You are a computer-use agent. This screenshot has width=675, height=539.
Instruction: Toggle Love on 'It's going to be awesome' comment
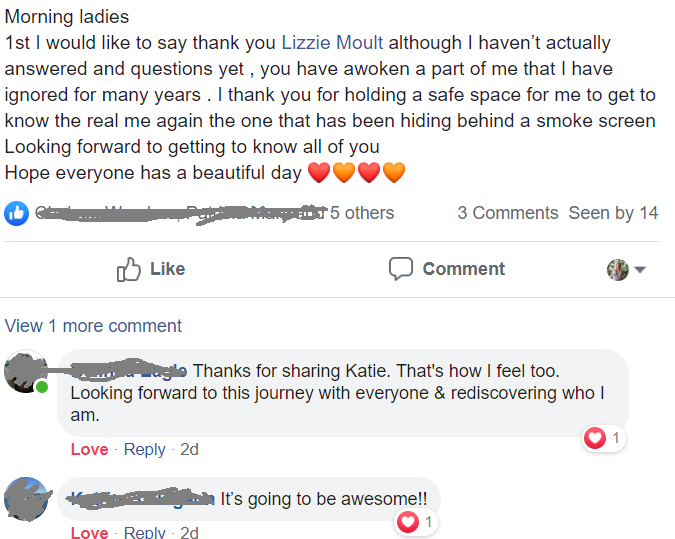pos(89,532)
